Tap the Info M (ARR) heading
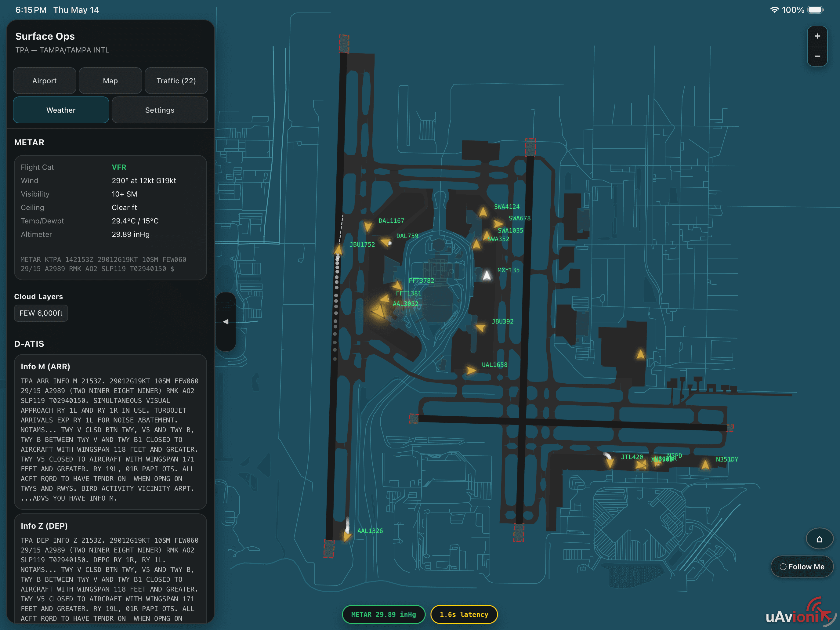The width and height of the screenshot is (840, 630). [x=45, y=367]
